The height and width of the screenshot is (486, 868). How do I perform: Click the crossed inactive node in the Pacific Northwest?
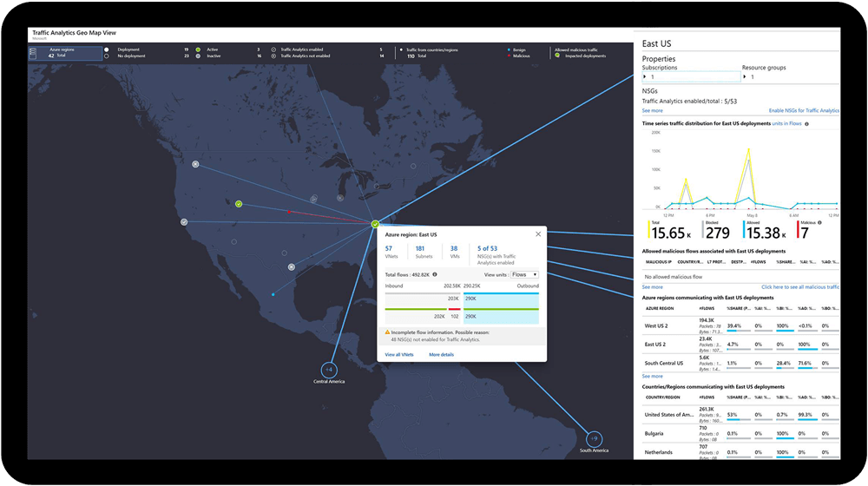coord(195,164)
